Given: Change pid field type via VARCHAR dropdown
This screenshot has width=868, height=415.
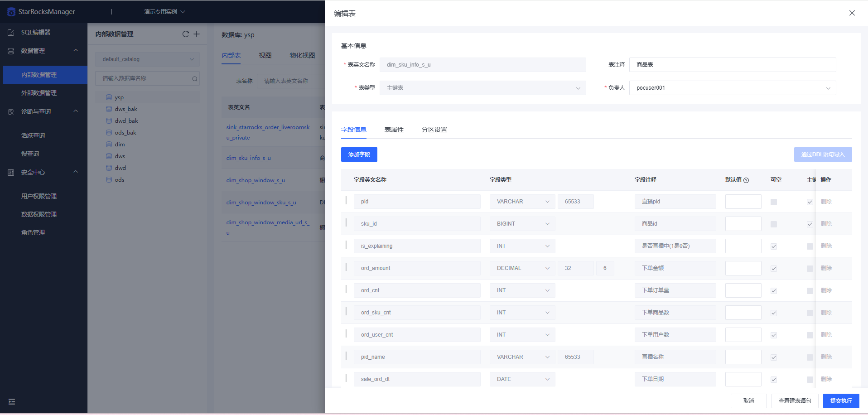Looking at the screenshot, I should (522, 201).
